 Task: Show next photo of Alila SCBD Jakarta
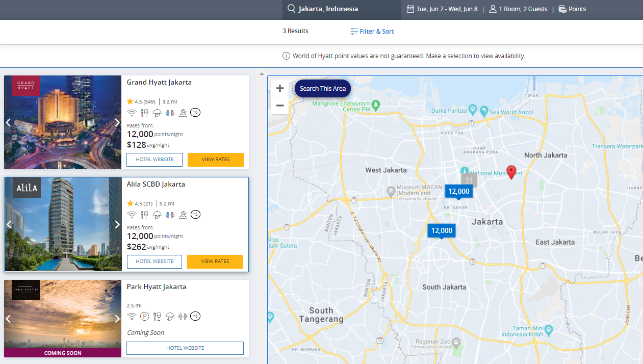(117, 224)
